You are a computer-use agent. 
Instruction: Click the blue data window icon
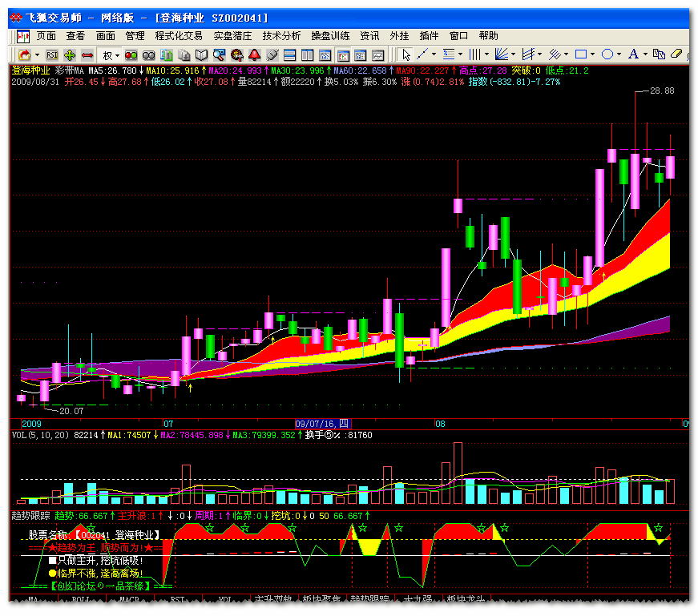pyautogui.click(x=361, y=55)
